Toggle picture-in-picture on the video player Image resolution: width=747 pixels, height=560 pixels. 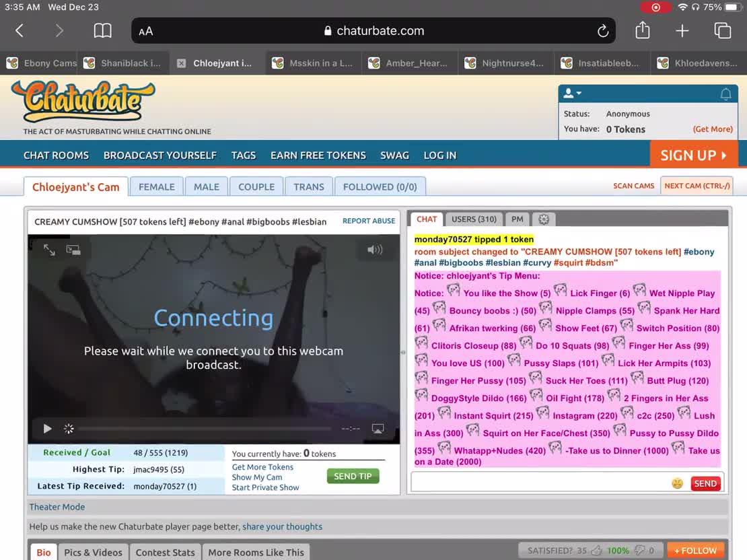click(x=73, y=250)
